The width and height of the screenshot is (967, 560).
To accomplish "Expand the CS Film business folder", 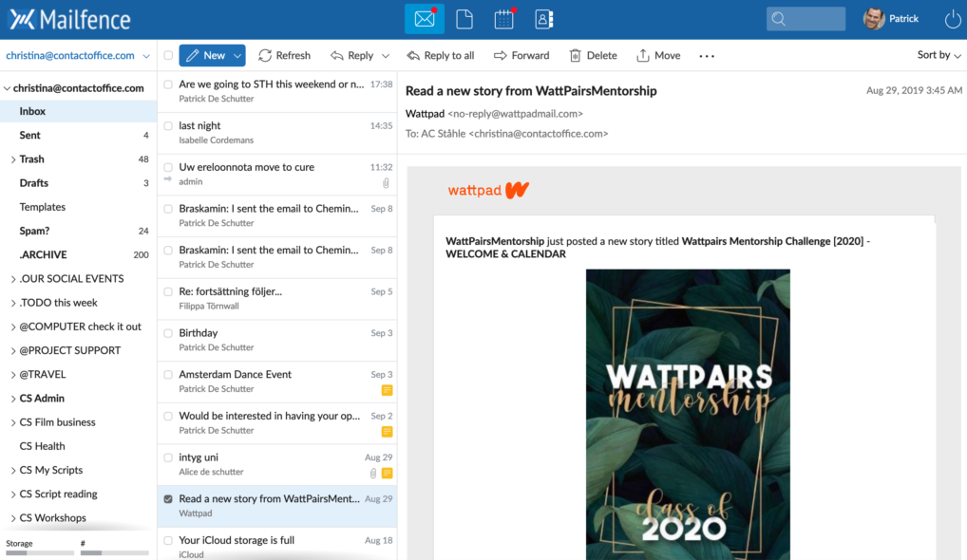I will coord(13,422).
